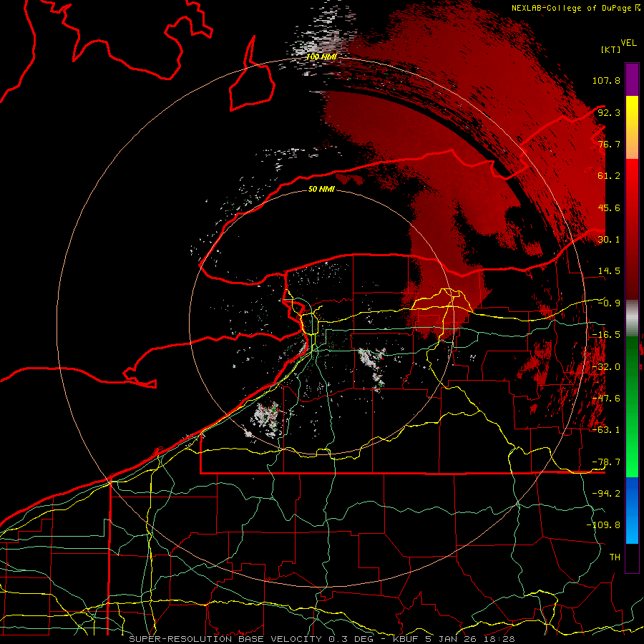The image size is (644, 644).
Task: Click the 107.8 value on velocity scale
Action: click(606, 80)
